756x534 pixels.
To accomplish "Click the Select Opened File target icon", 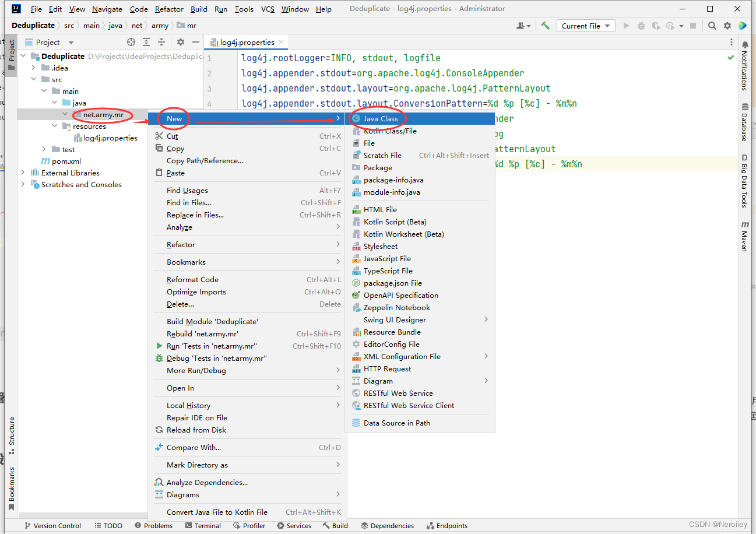I will [131, 42].
